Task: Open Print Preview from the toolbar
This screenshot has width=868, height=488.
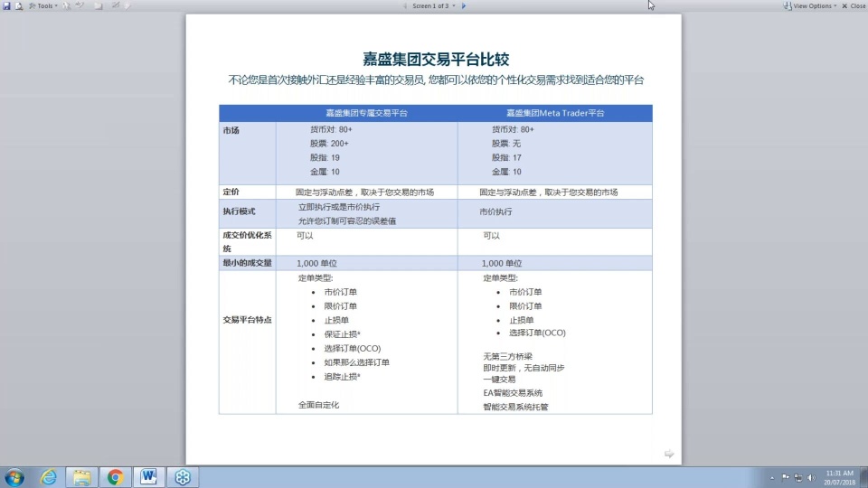Action: (19, 5)
